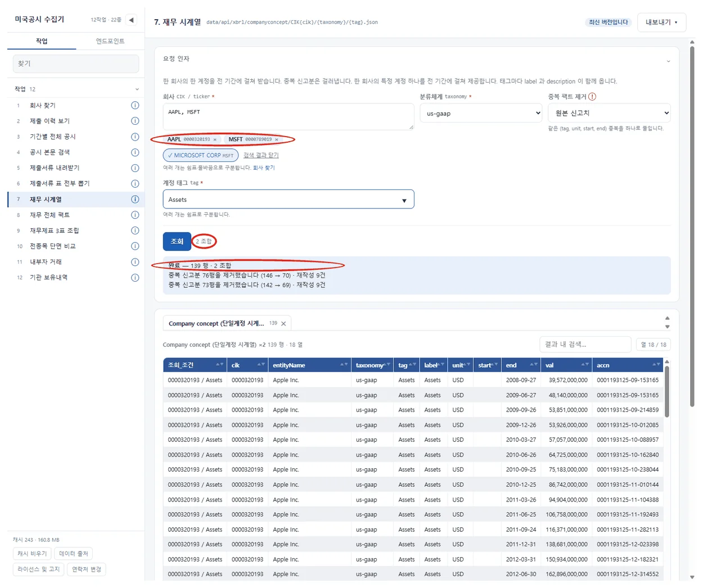Click the warning icon next to 중복 팩트 제거
Screen dimensions: 703x588
(592, 97)
